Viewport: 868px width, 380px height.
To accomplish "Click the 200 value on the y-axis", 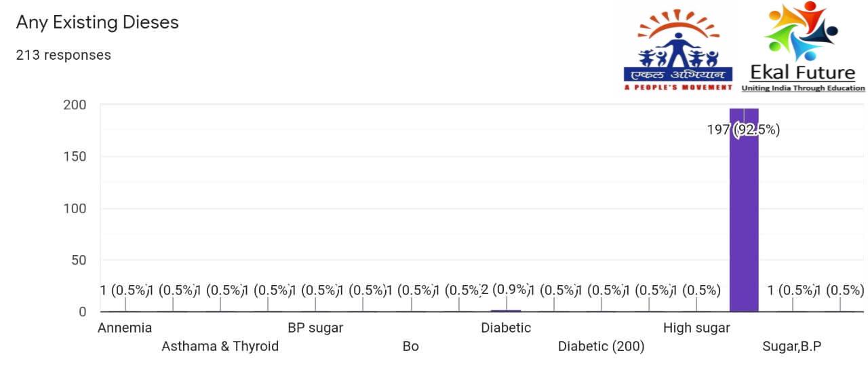I will pos(75,105).
